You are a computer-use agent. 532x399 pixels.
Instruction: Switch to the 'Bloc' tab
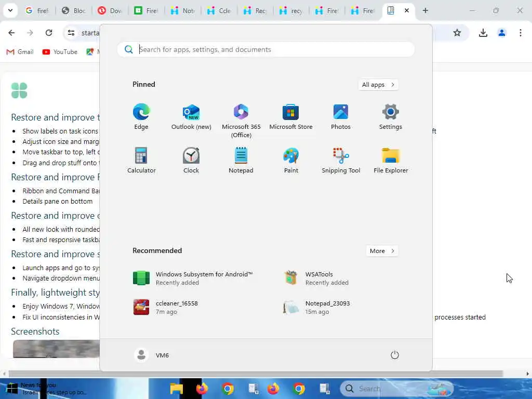coord(74,10)
